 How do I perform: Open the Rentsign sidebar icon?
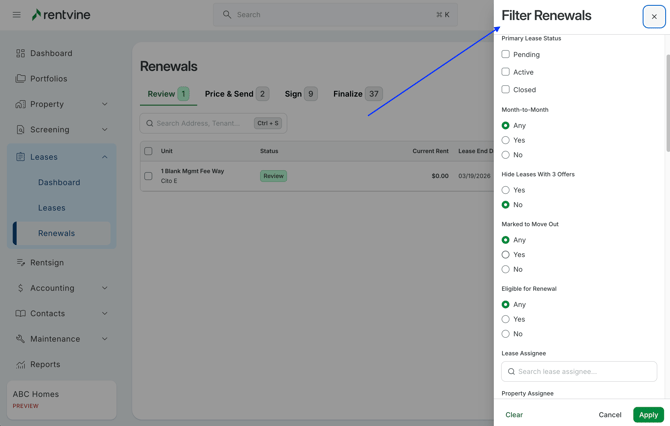(x=21, y=263)
